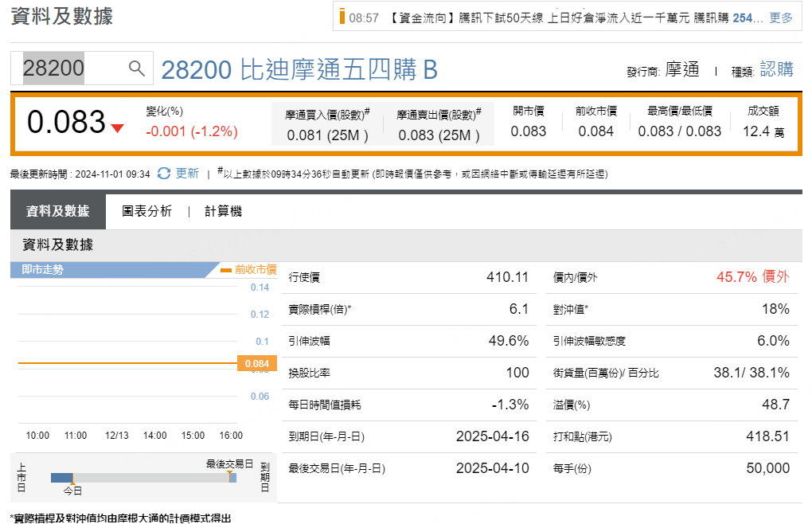This screenshot has height=524, width=812.
Task: Click the 12/13 time axis label
Action: [117, 436]
